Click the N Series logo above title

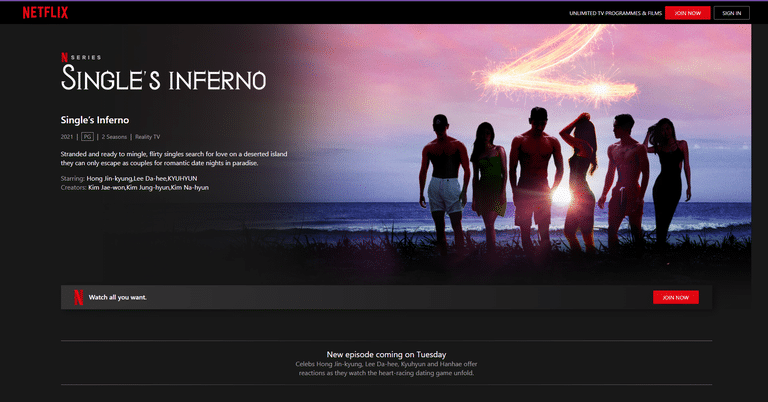pyautogui.click(x=81, y=57)
